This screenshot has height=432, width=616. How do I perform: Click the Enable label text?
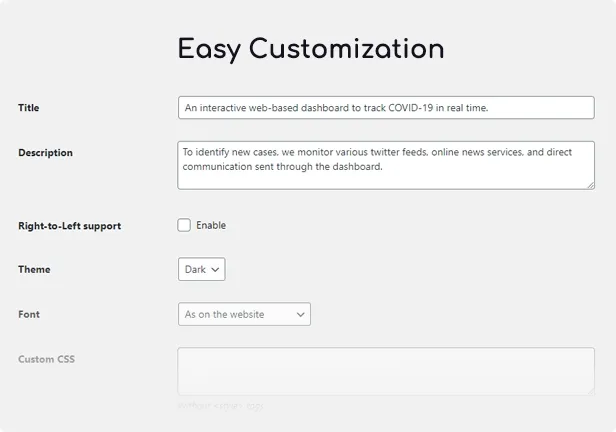pos(211,225)
